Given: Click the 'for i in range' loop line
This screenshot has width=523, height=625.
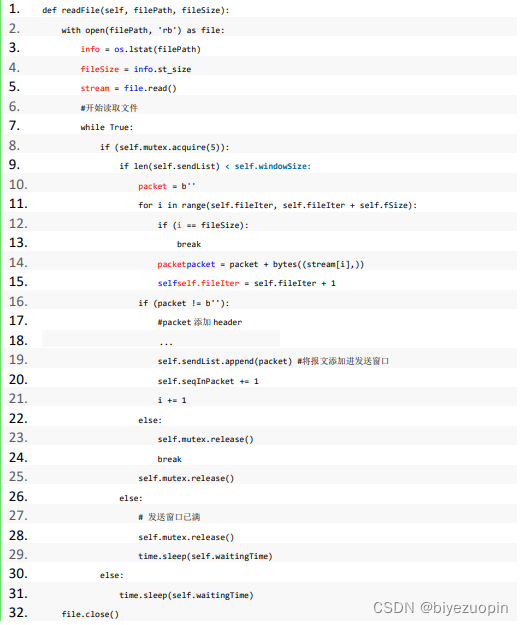Looking at the screenshot, I should (277, 205).
